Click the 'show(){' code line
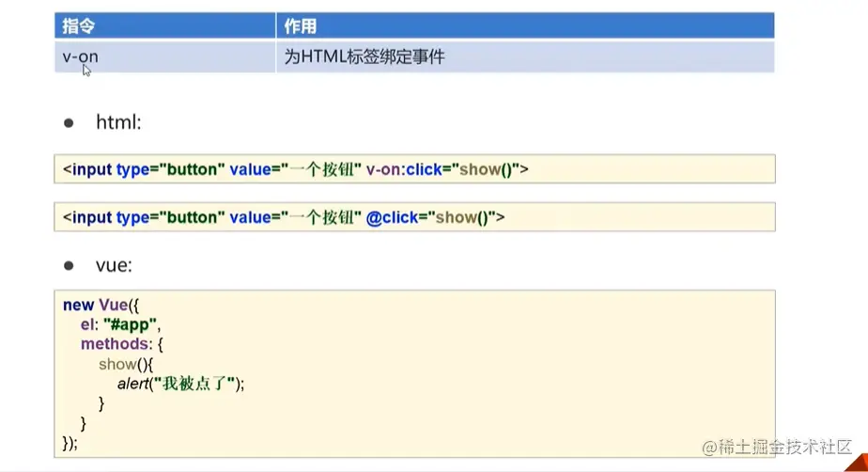Viewport: 868px width, 472px height. tap(126, 364)
